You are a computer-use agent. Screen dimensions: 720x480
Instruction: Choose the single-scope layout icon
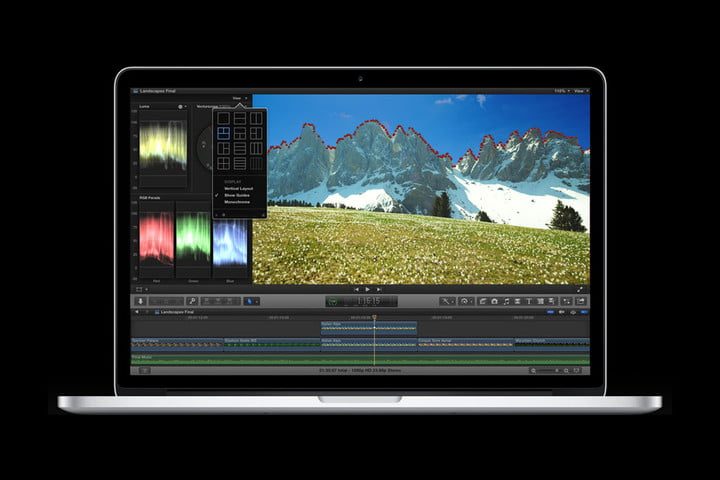tap(223, 119)
